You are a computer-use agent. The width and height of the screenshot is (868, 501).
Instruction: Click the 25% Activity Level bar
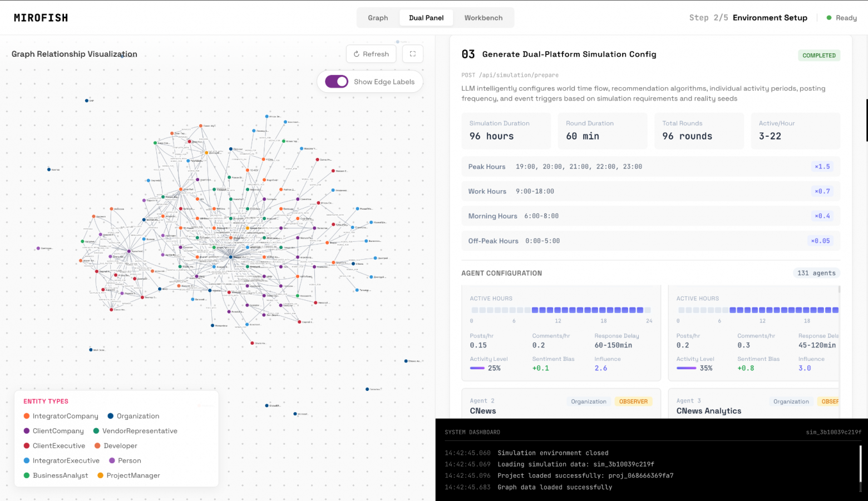click(477, 368)
